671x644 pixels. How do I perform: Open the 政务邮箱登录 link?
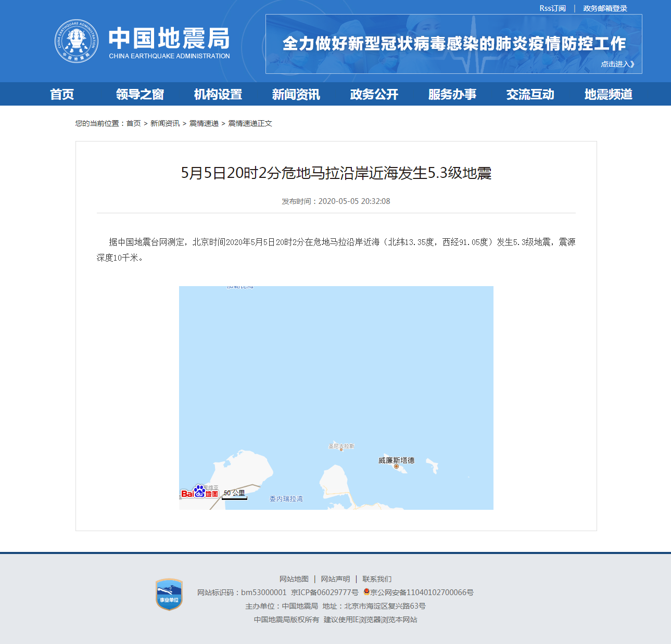tap(605, 8)
